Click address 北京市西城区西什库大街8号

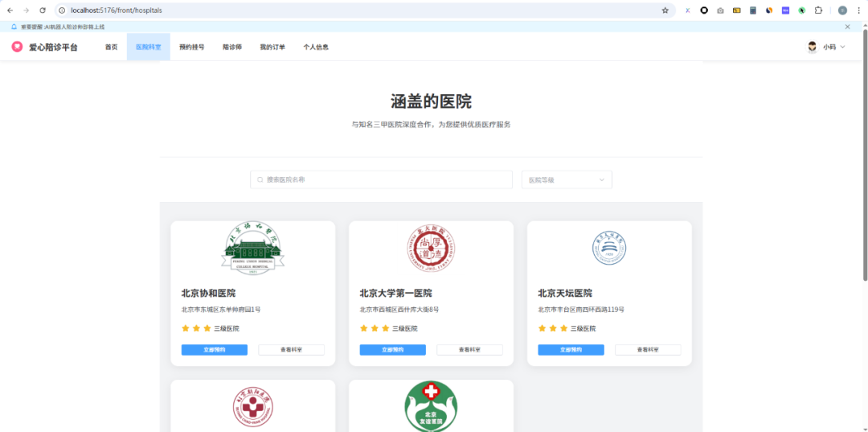coord(399,310)
